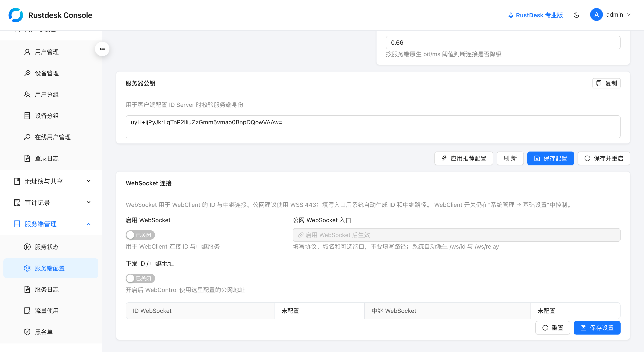Click the 用户管理 person icon

(27, 52)
